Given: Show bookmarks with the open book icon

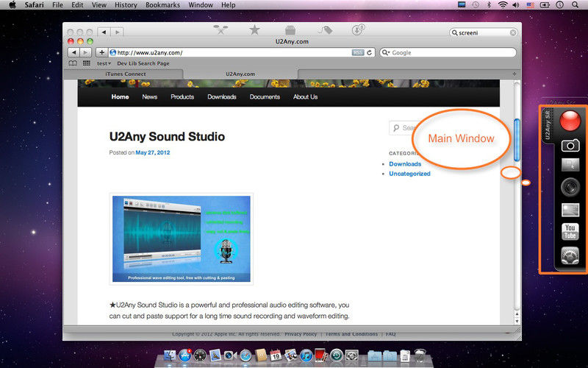Looking at the screenshot, I should pyautogui.click(x=73, y=63).
